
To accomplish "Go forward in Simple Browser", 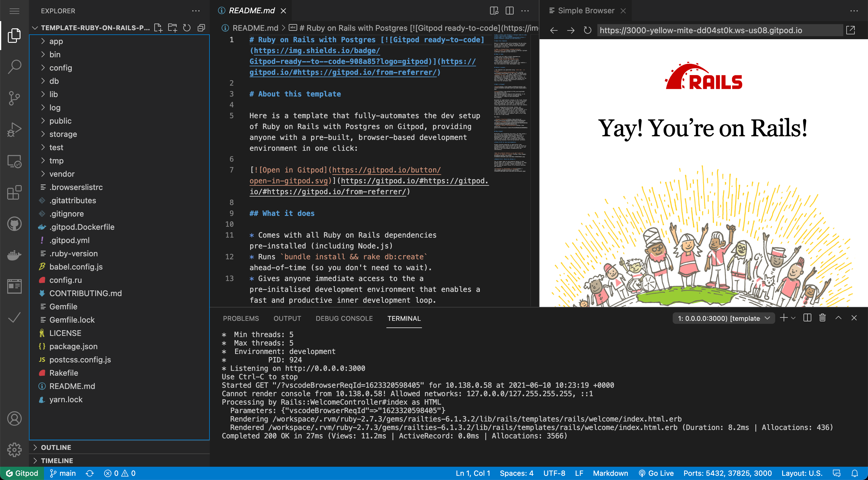I will click(x=571, y=30).
